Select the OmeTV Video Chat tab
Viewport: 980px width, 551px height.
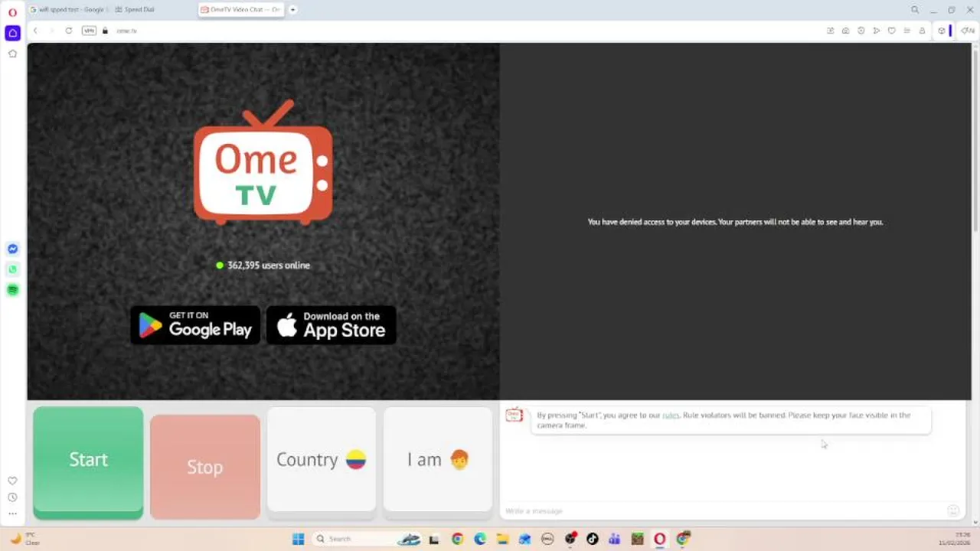pos(240,10)
